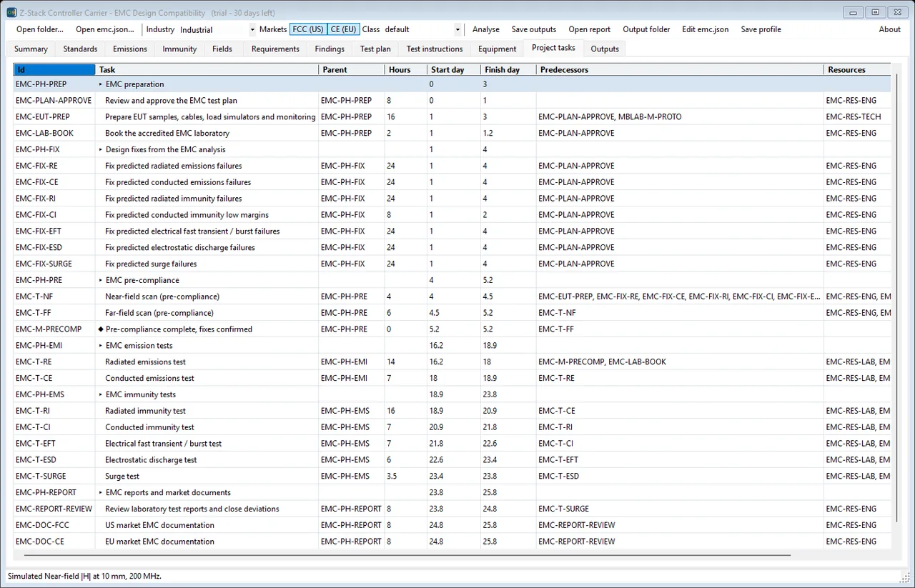
Task: Click the horizontal scrollbar of task table
Action: pyautogui.click(x=407, y=555)
